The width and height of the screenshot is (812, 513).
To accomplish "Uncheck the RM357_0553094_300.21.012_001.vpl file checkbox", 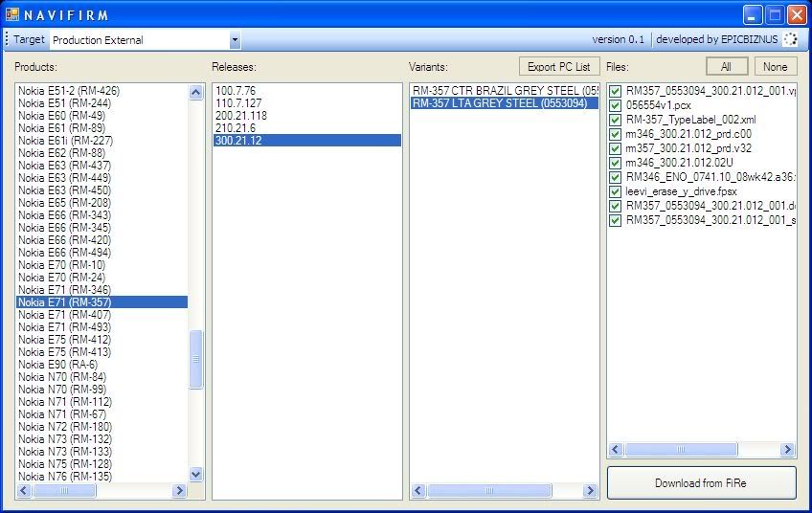I will pos(615,91).
